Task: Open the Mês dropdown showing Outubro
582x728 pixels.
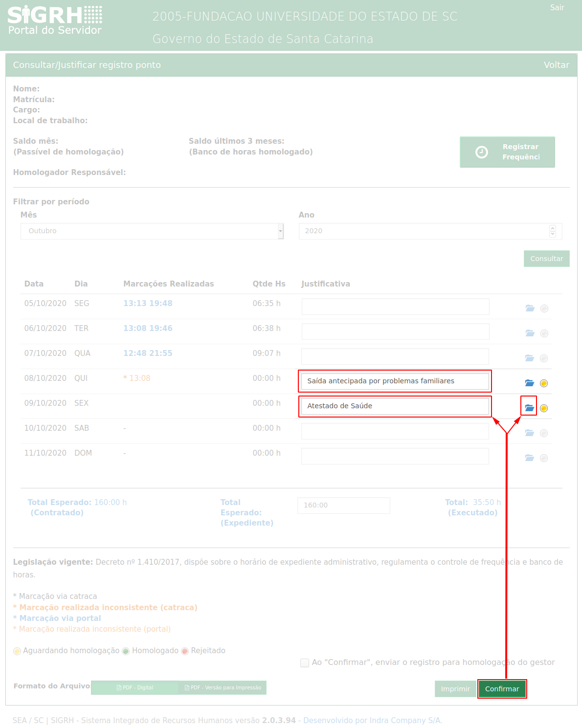Action: click(152, 231)
